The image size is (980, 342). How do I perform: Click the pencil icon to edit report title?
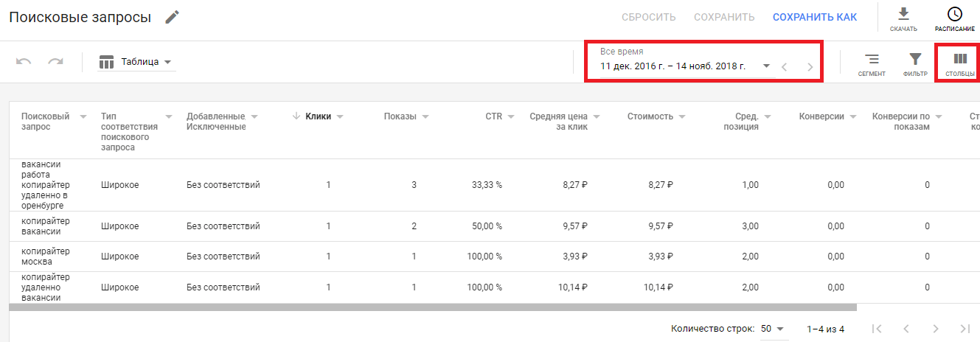tap(172, 17)
